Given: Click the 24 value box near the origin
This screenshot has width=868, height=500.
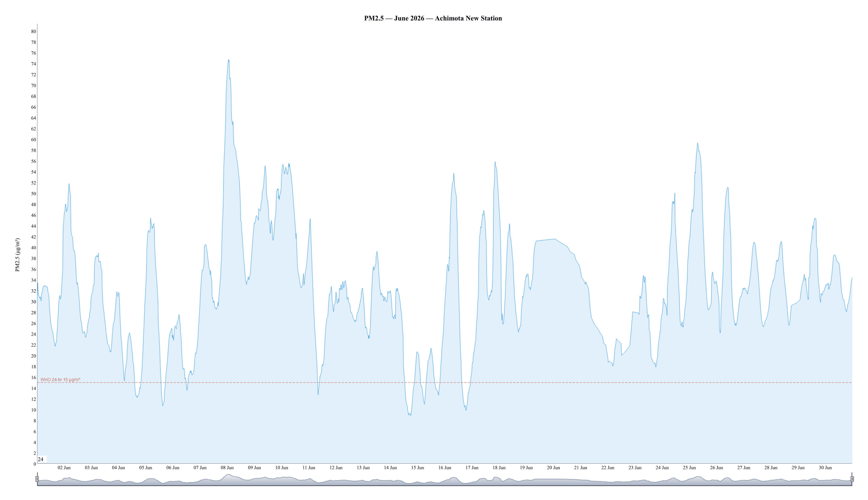Looking at the screenshot, I should 41,459.
